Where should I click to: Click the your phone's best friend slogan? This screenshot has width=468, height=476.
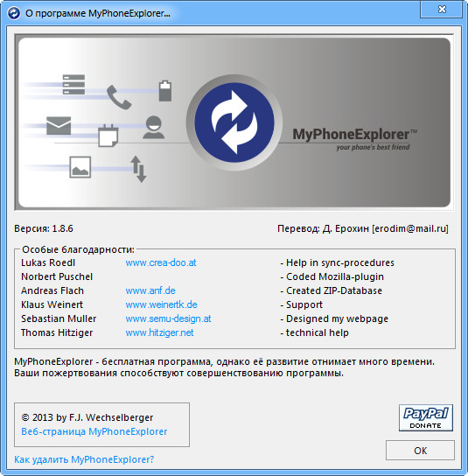point(373,147)
